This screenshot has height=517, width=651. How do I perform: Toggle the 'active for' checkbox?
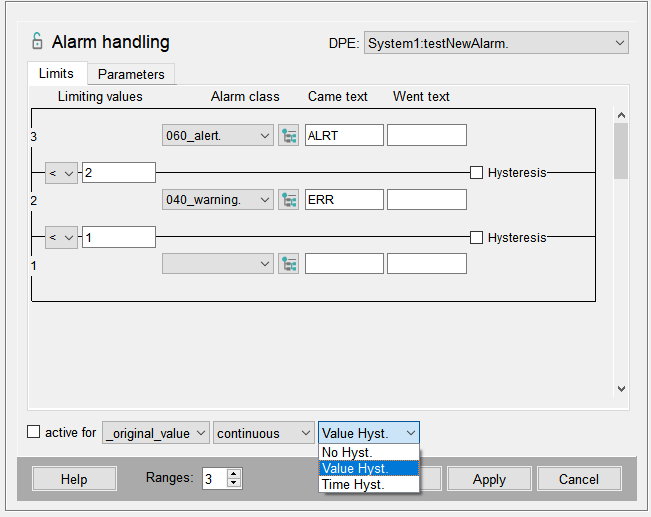pyautogui.click(x=34, y=433)
